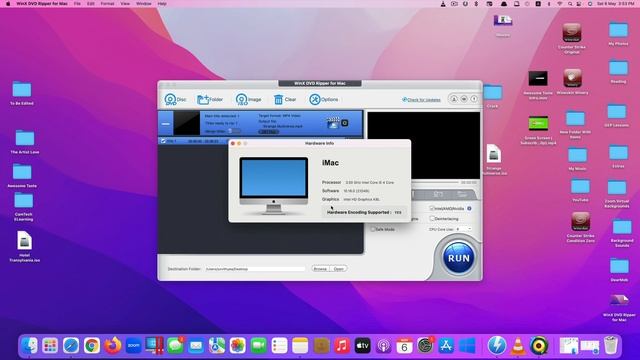The width and height of the screenshot is (640, 360).
Task: Open Safari from the Dock
Action: click(x=71, y=346)
